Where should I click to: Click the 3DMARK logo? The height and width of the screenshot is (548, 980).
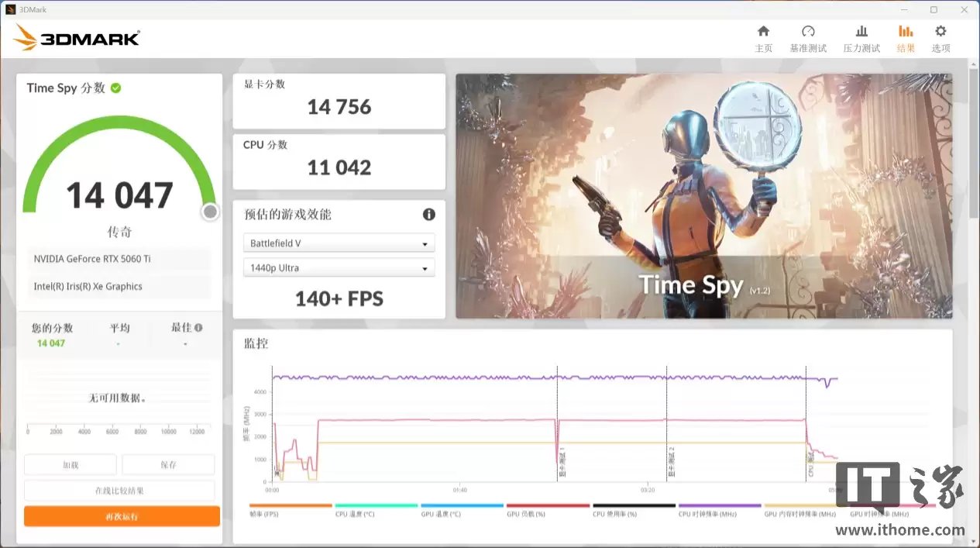(x=76, y=36)
